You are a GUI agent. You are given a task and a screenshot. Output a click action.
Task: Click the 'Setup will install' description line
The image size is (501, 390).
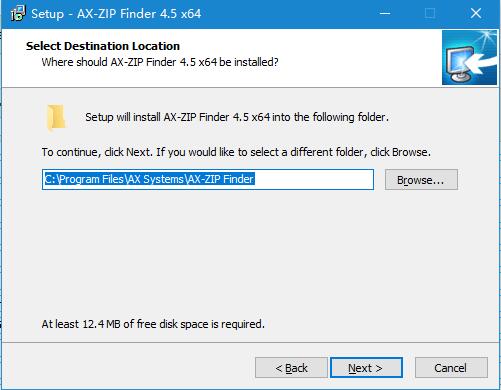click(x=237, y=117)
